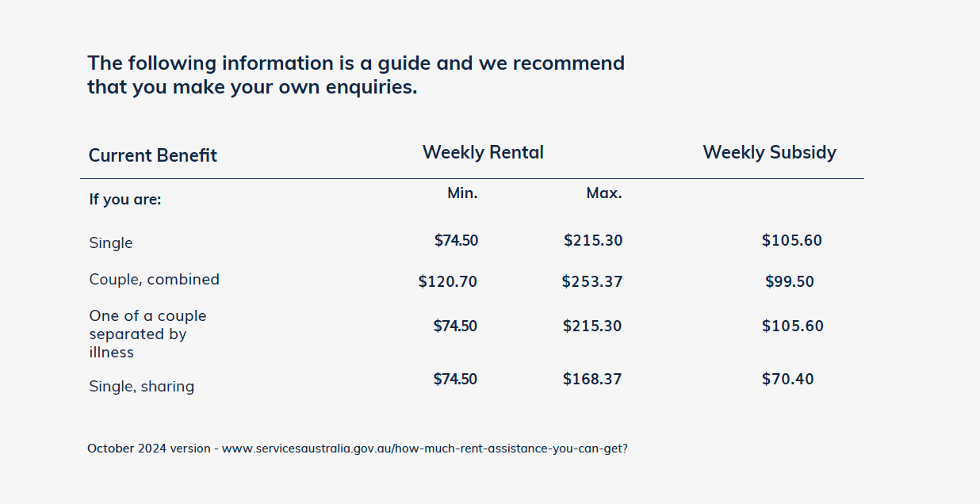Image resolution: width=980 pixels, height=504 pixels.
Task: Select the "Max." sub-header label
Action: click(604, 193)
